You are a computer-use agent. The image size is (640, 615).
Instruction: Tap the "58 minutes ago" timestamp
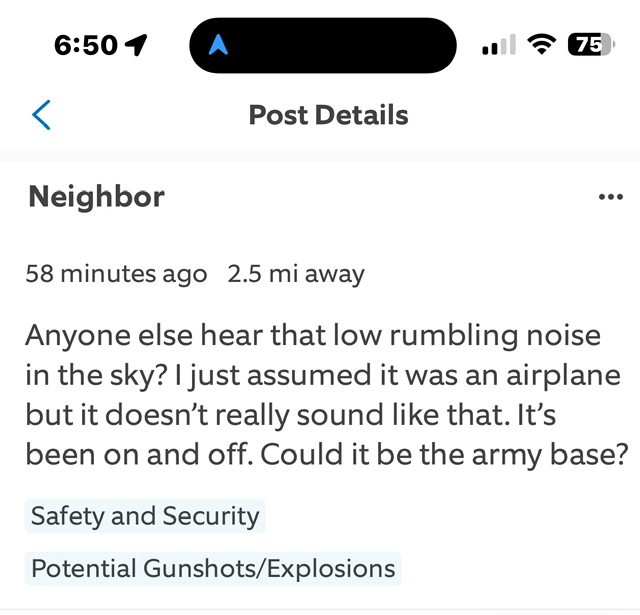[116, 274]
